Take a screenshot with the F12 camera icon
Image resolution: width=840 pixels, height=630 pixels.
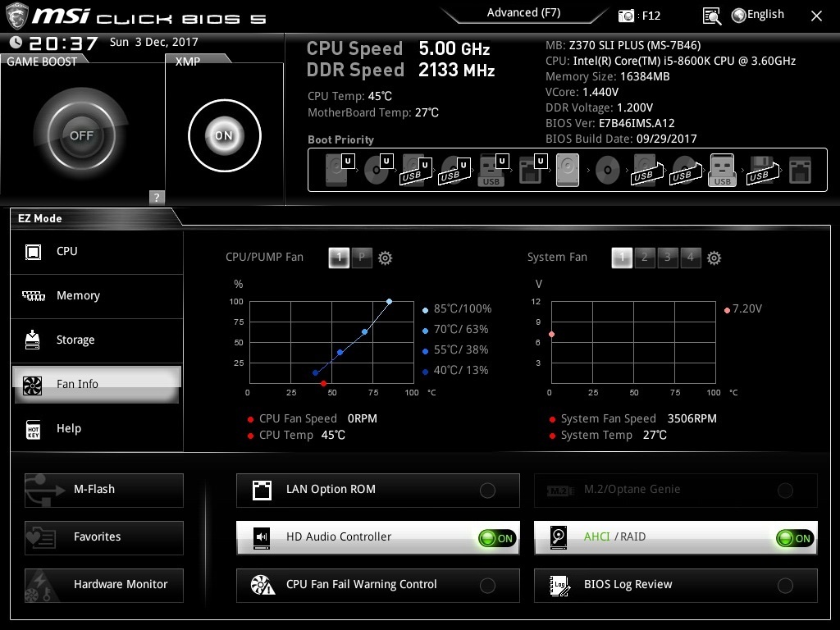pos(626,16)
